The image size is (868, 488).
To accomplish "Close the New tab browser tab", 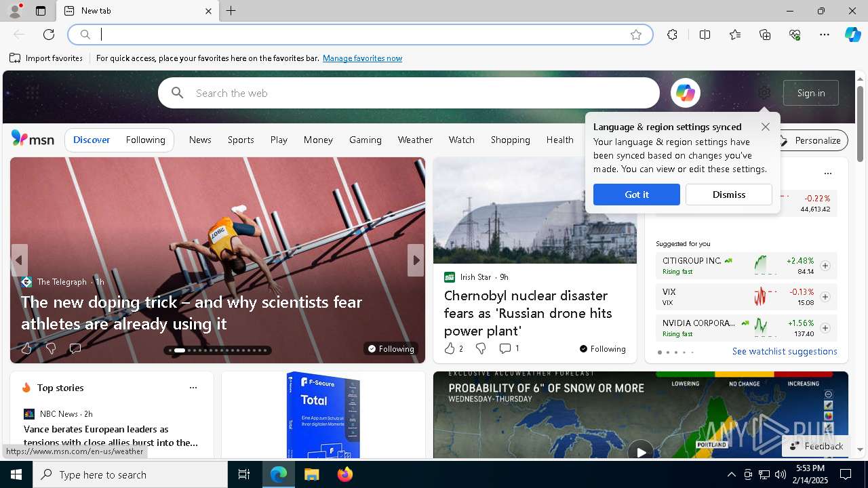I will 208,11.
